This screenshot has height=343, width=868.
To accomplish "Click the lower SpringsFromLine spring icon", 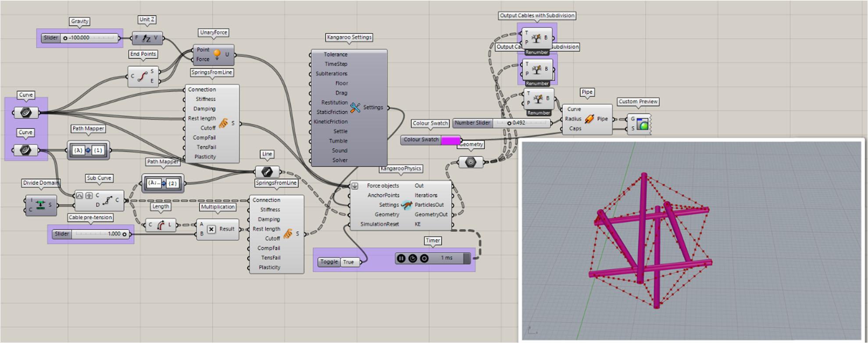I will click(288, 234).
